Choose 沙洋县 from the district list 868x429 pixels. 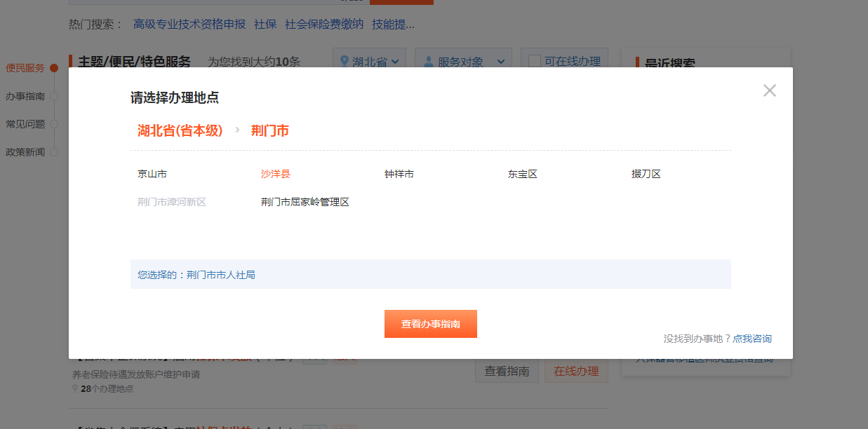coord(275,174)
